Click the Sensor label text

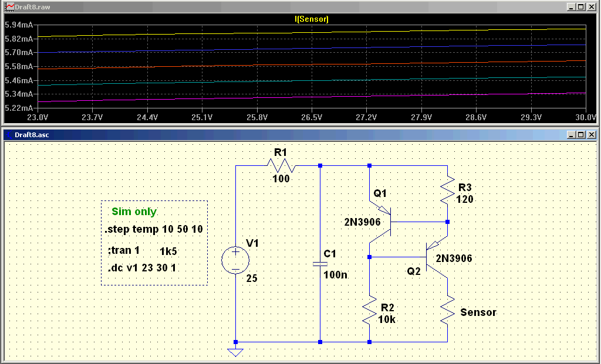478,312
